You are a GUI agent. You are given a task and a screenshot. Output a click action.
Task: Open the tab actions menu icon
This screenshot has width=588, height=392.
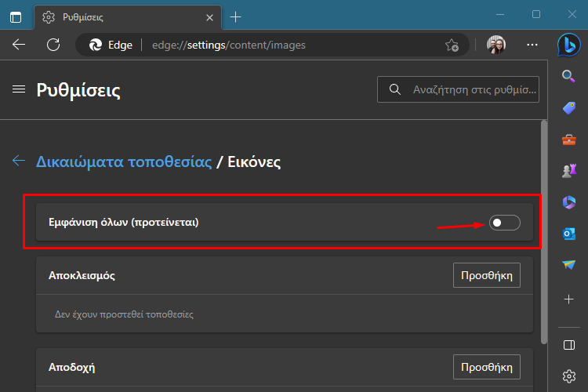(16, 17)
